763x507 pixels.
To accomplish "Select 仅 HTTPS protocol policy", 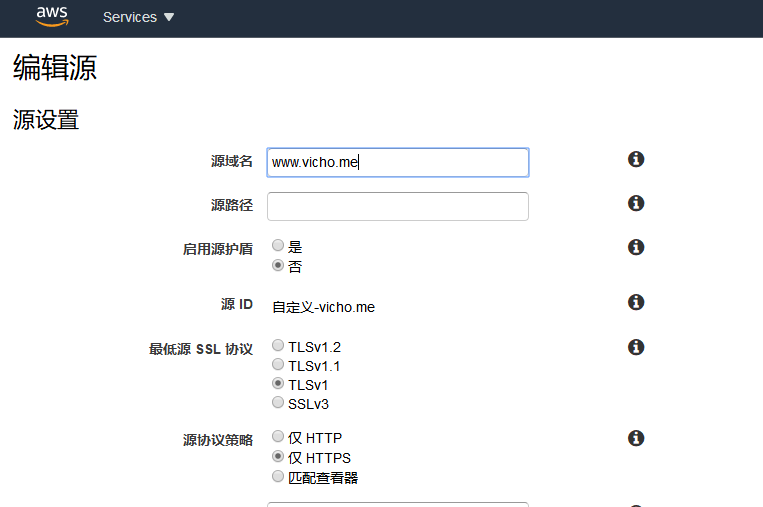I will click(x=278, y=457).
